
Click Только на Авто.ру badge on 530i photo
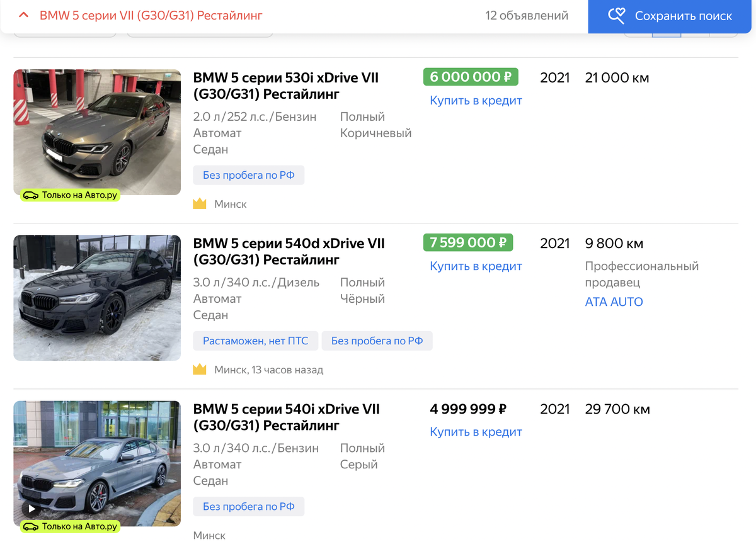(70, 195)
